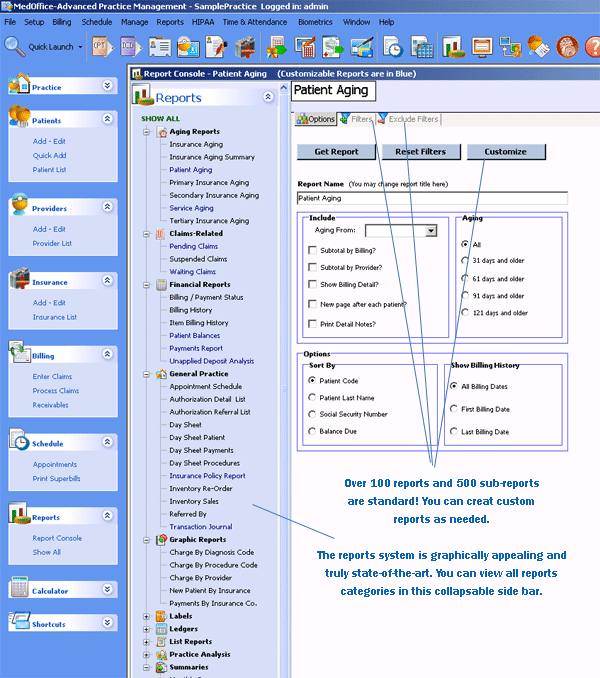Click the Billing panel icon
Screen dimensions: 600x678
(20, 354)
